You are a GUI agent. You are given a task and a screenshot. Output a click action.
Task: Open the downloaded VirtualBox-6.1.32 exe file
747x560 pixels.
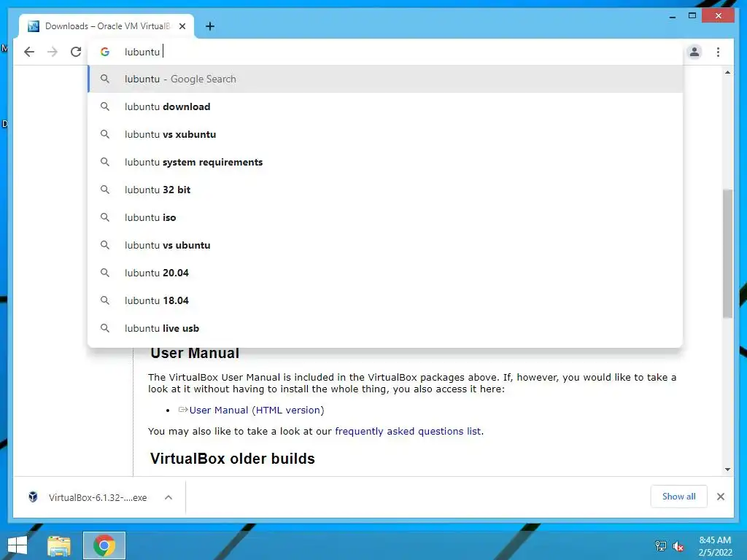point(98,497)
